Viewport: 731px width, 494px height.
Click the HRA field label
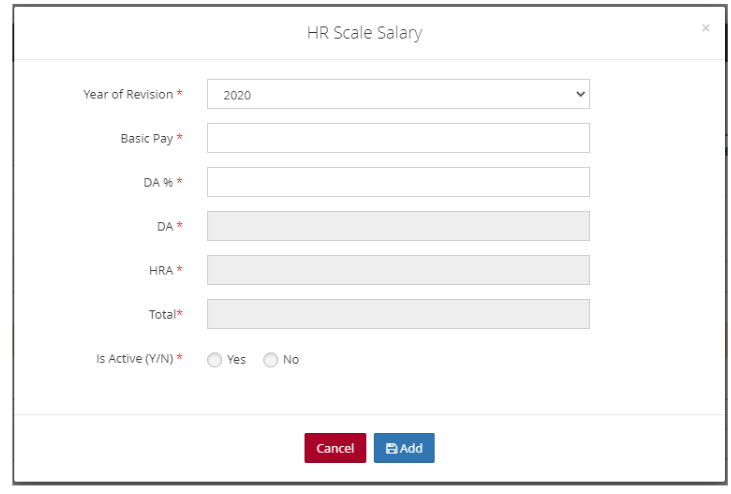point(160,270)
